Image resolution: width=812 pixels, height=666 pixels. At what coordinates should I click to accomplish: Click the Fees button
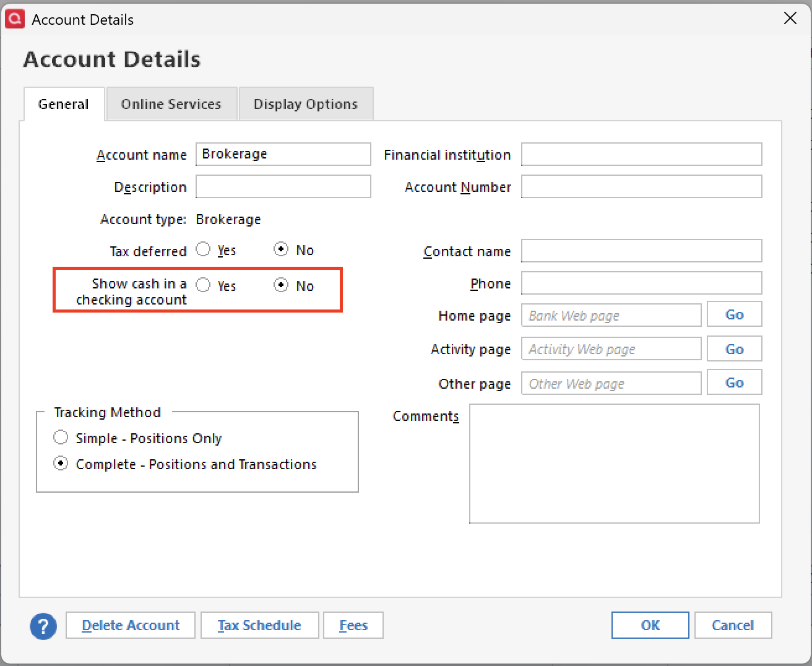tap(353, 625)
